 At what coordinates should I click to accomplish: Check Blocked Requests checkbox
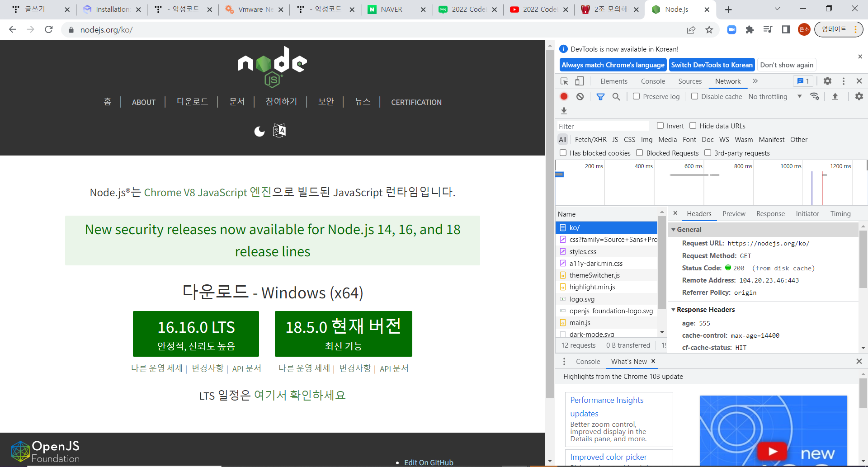pos(639,153)
